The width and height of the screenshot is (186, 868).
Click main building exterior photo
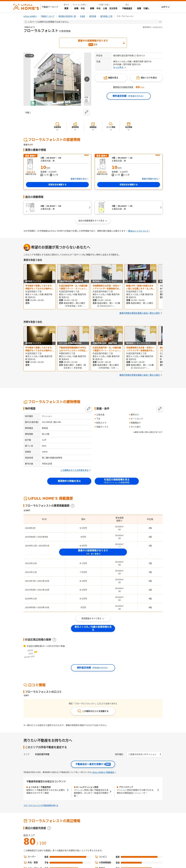click(x=57, y=79)
